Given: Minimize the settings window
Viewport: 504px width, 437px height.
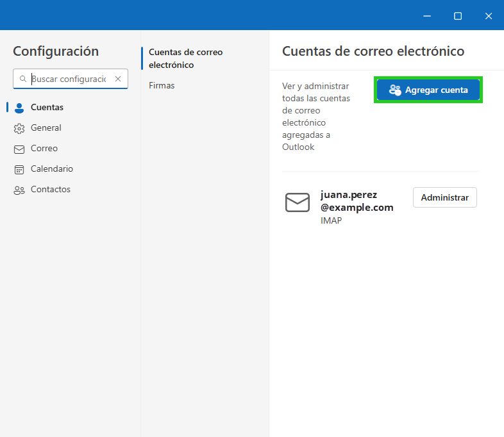Looking at the screenshot, I should (x=427, y=16).
